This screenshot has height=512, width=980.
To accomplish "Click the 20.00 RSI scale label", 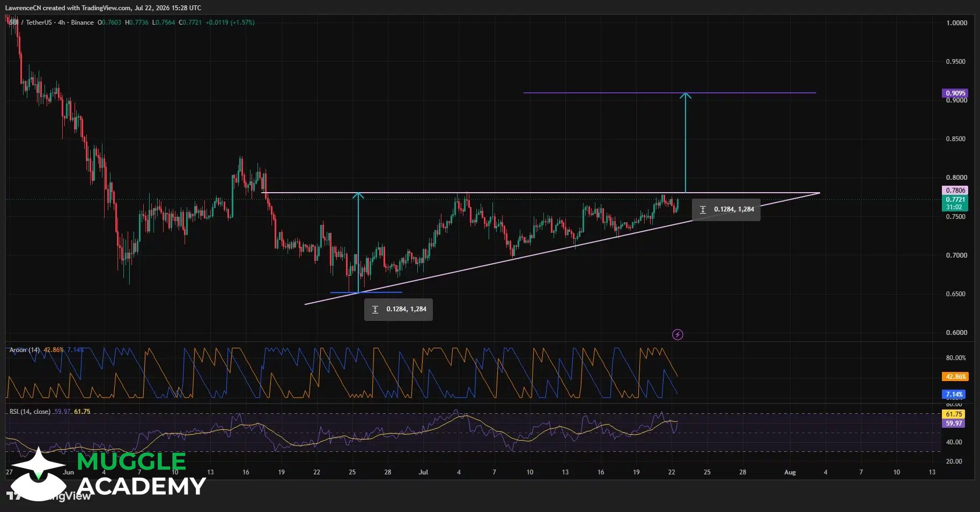I will (x=954, y=462).
